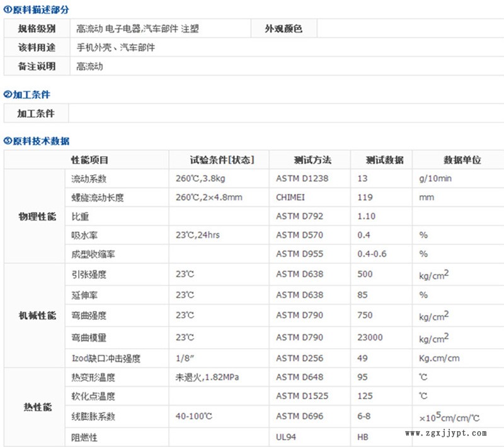Image resolution: width=504 pixels, height=447 pixels.
Task: Click the 23000 flexural modulus value
Action: click(370, 337)
